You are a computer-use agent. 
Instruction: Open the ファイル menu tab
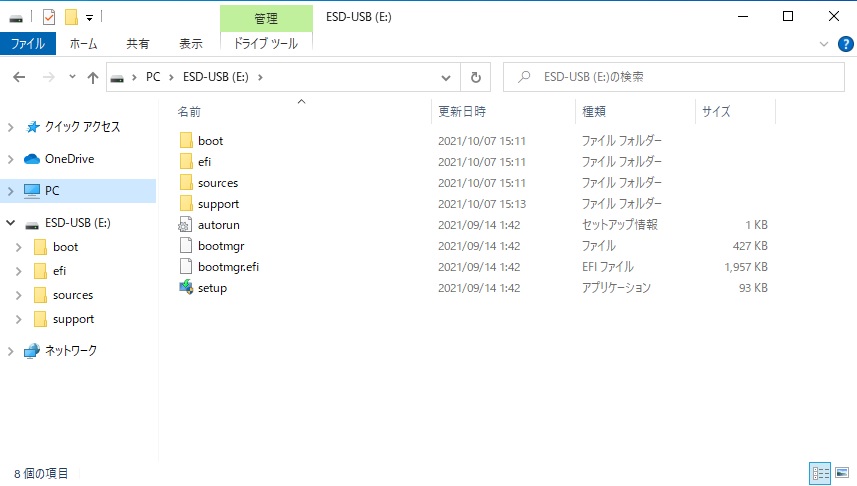[28, 44]
